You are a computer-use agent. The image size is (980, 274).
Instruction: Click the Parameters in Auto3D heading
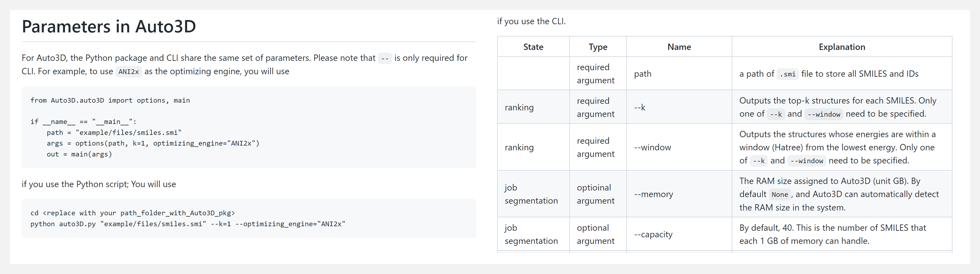pyautogui.click(x=109, y=26)
